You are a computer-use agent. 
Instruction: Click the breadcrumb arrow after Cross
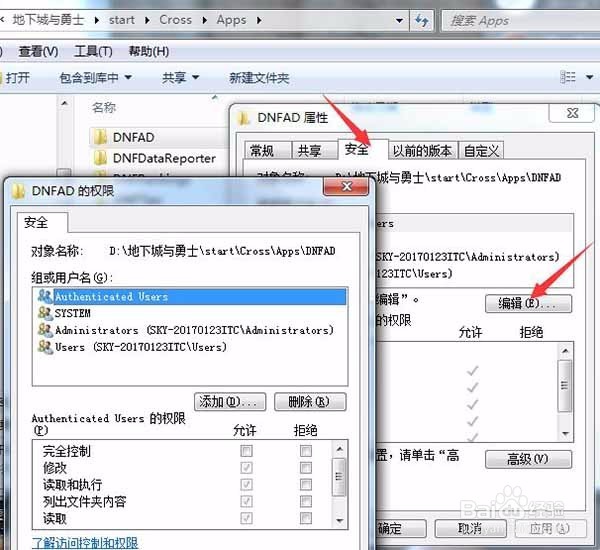tap(205, 20)
